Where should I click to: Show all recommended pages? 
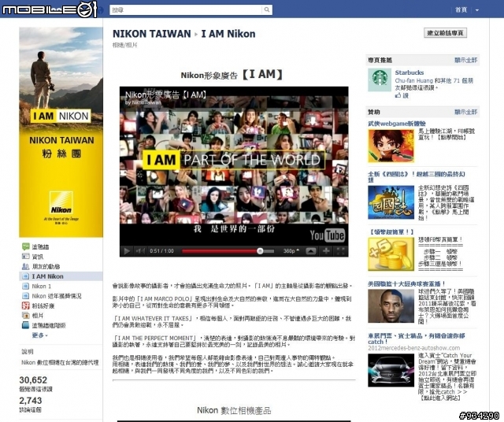pyautogui.click(x=465, y=60)
